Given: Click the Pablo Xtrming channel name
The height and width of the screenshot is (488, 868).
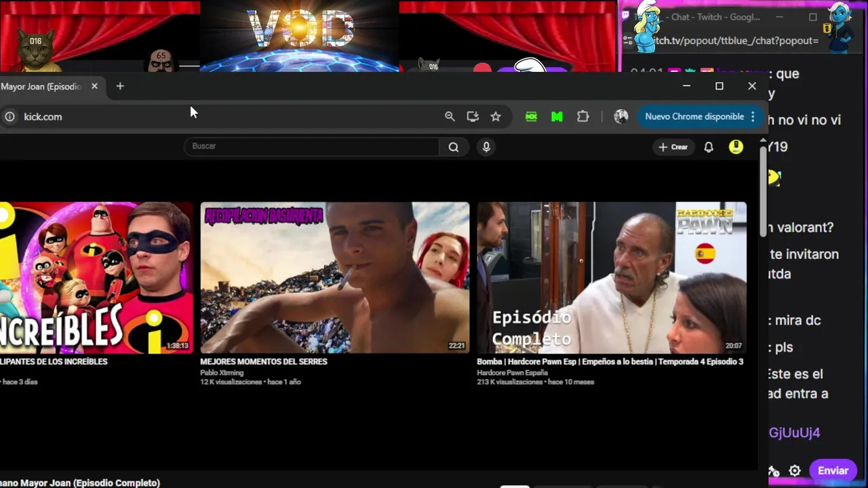Looking at the screenshot, I should pyautogui.click(x=221, y=373).
